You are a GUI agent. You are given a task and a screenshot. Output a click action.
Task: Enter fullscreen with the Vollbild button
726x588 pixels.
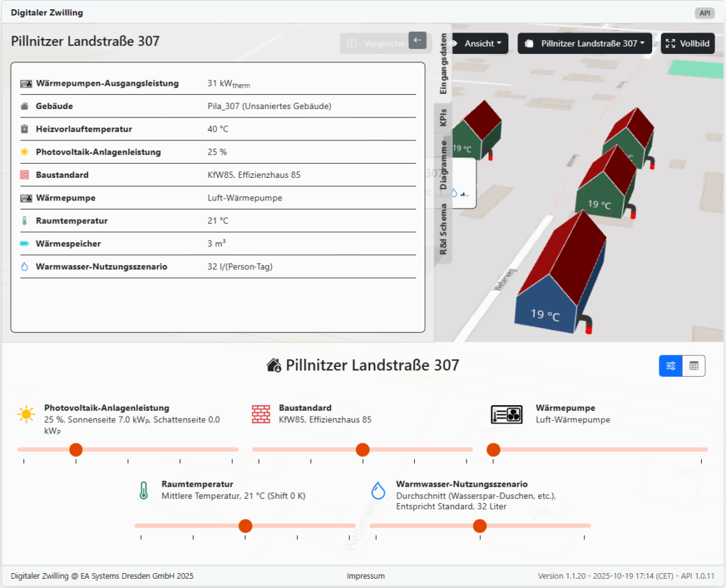point(688,43)
